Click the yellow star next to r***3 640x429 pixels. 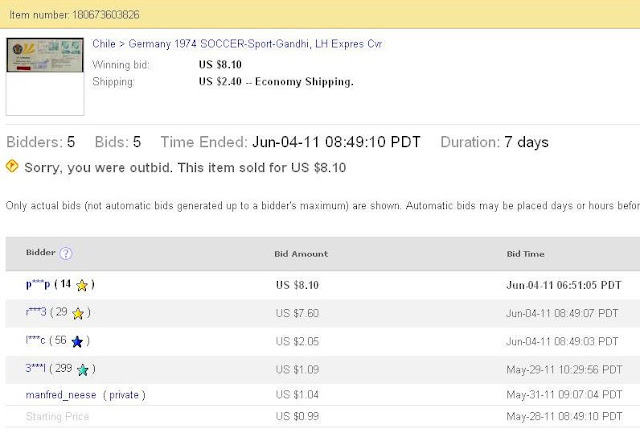pyautogui.click(x=78, y=313)
